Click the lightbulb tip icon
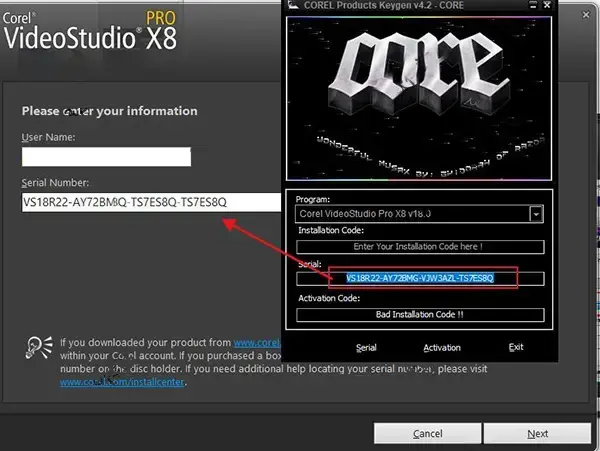Screen dimensions: 600x451 click(39, 346)
